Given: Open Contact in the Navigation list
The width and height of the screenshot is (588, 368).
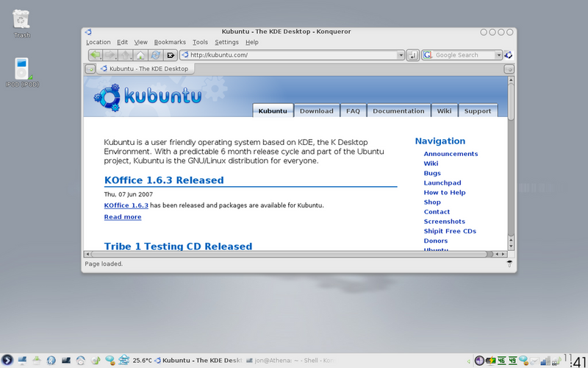Looking at the screenshot, I should (x=437, y=212).
